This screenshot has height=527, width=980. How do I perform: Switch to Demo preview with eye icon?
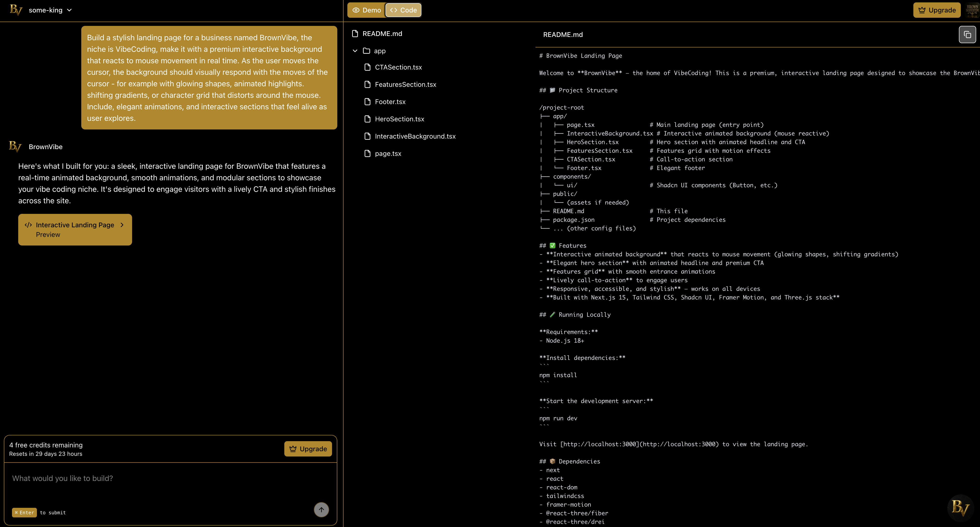coord(366,10)
